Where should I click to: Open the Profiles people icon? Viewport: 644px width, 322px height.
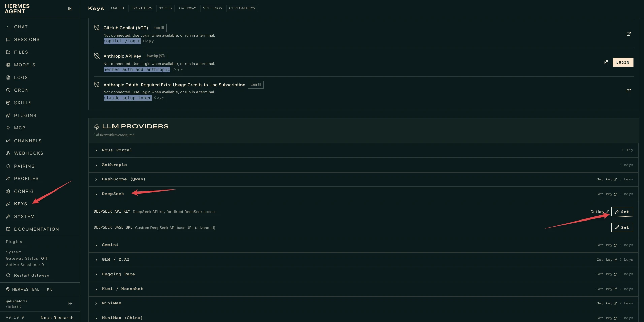coord(8,179)
